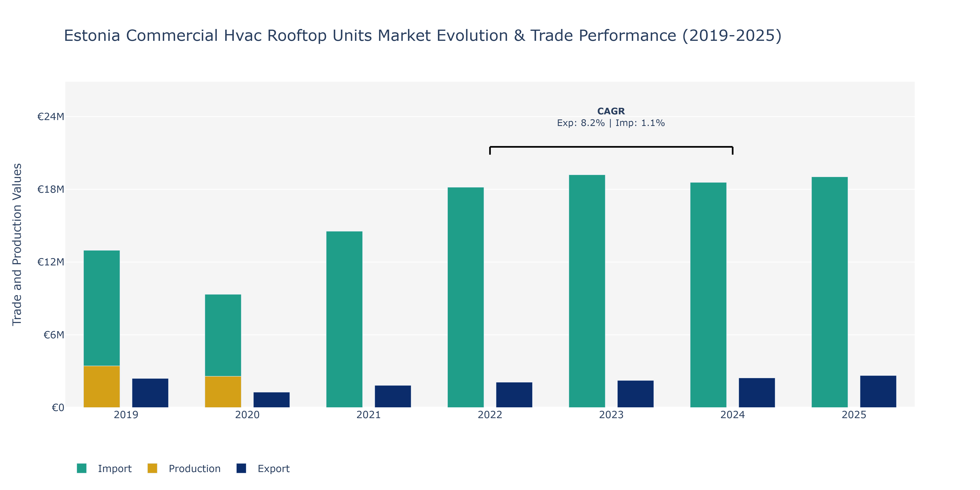The width and height of the screenshot is (980, 490).
Task: Select the 2019 Production bar
Action: 102,386
